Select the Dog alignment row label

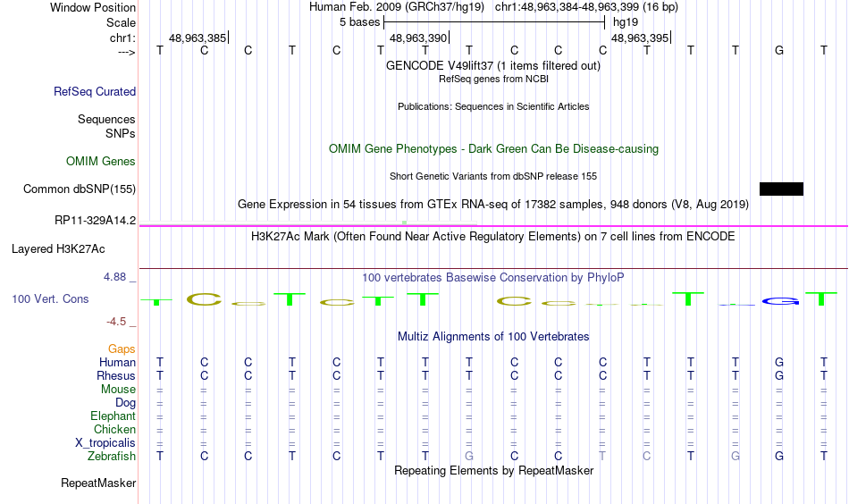[125, 403]
